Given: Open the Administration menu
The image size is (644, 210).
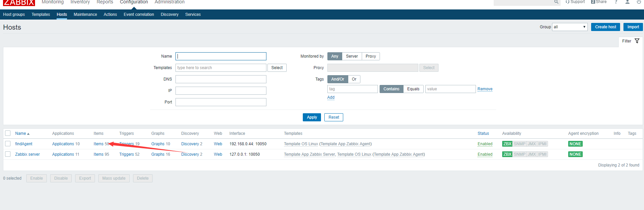Looking at the screenshot, I should pyautogui.click(x=169, y=2).
